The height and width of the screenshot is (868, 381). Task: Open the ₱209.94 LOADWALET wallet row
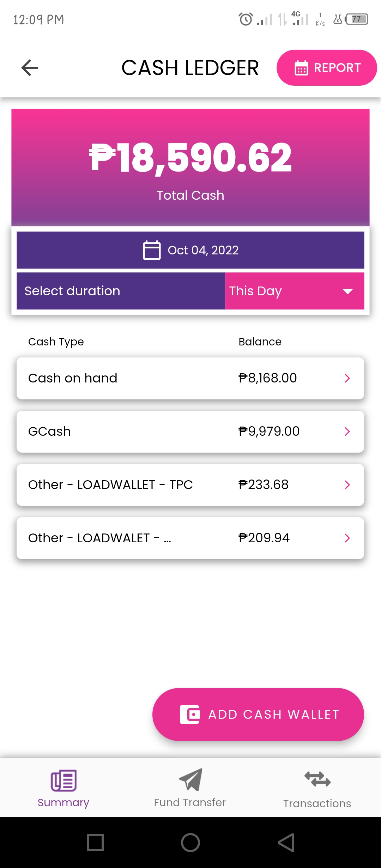(x=190, y=538)
